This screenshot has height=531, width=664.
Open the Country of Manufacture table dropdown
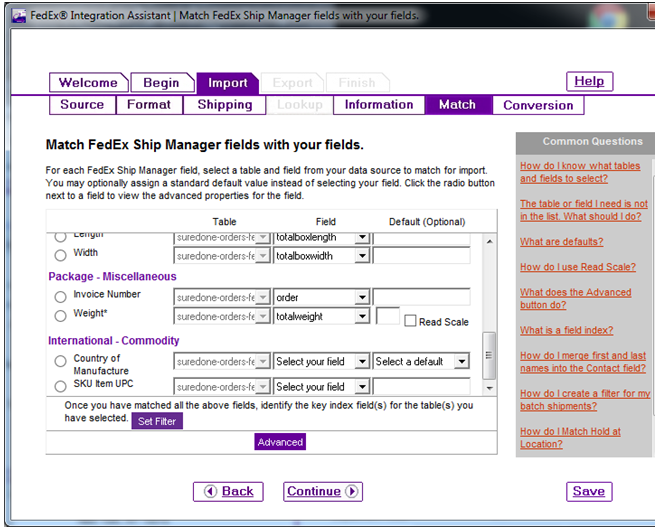pos(263,362)
